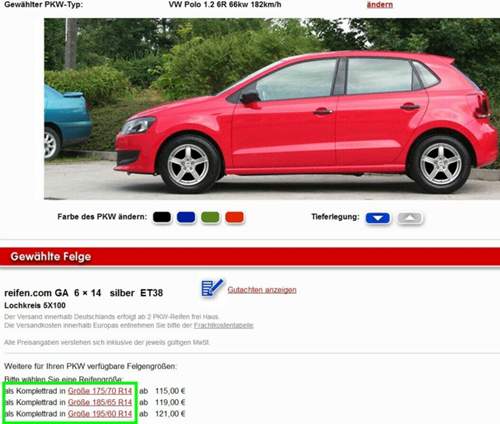The height and width of the screenshot is (424, 500).
Task: Raise the car with the grey up arrow
Action: [410, 218]
